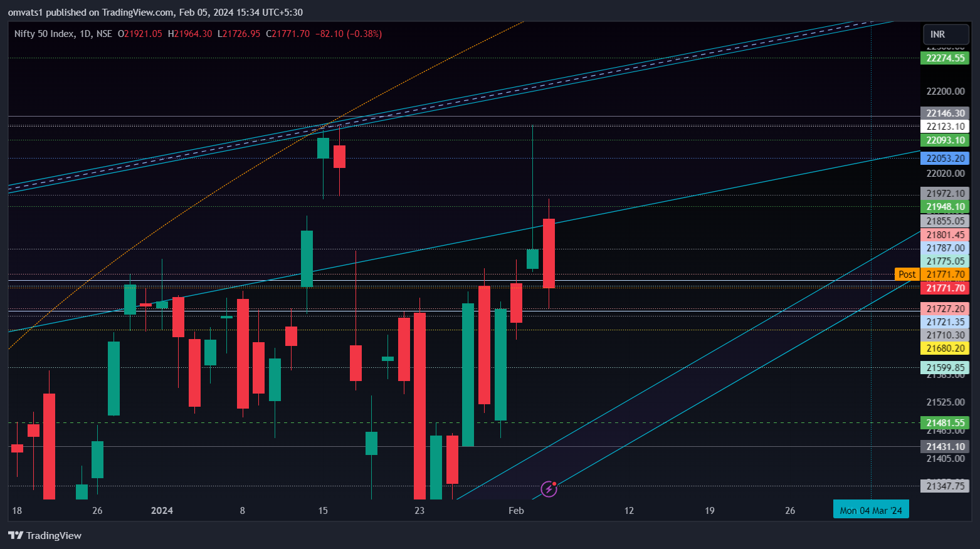Click the 22274.55 green price label
The height and width of the screenshot is (549, 980).
[x=945, y=58]
